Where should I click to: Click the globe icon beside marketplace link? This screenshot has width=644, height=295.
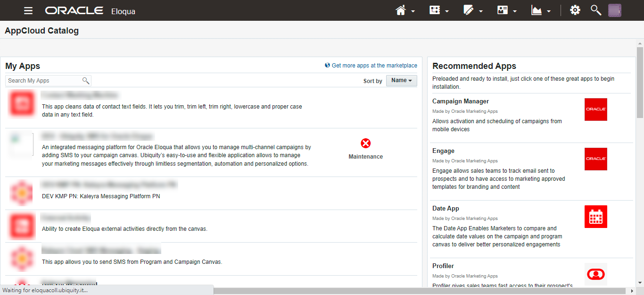pyautogui.click(x=328, y=66)
